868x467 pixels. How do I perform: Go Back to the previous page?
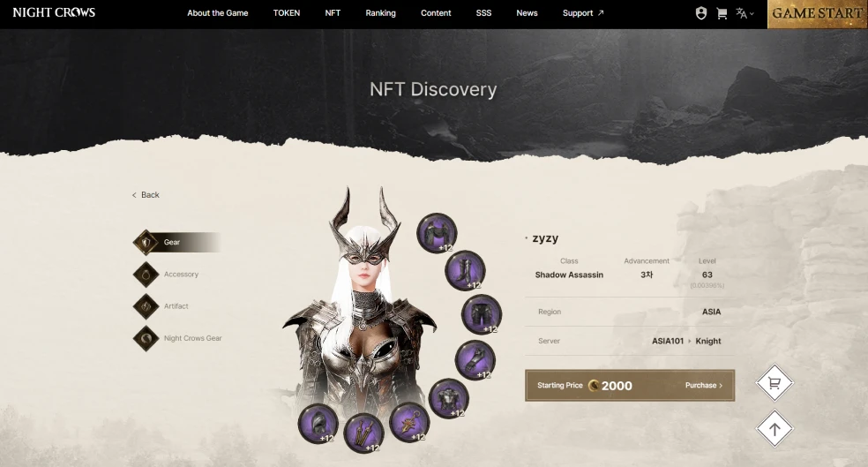click(x=146, y=195)
